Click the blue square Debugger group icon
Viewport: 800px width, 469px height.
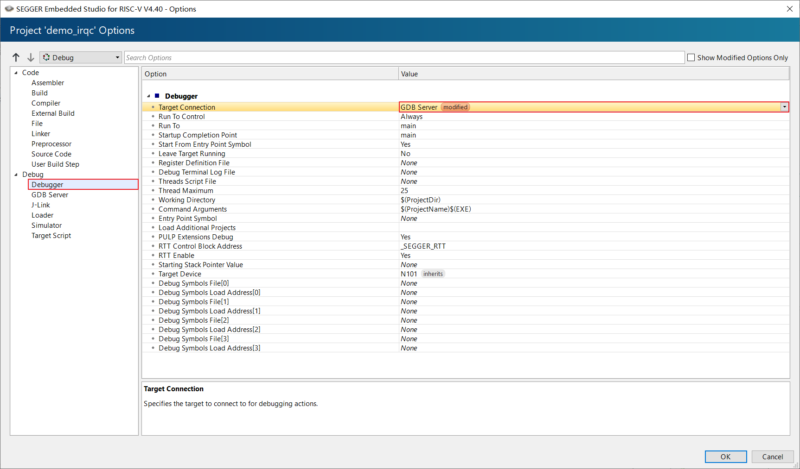(x=157, y=96)
